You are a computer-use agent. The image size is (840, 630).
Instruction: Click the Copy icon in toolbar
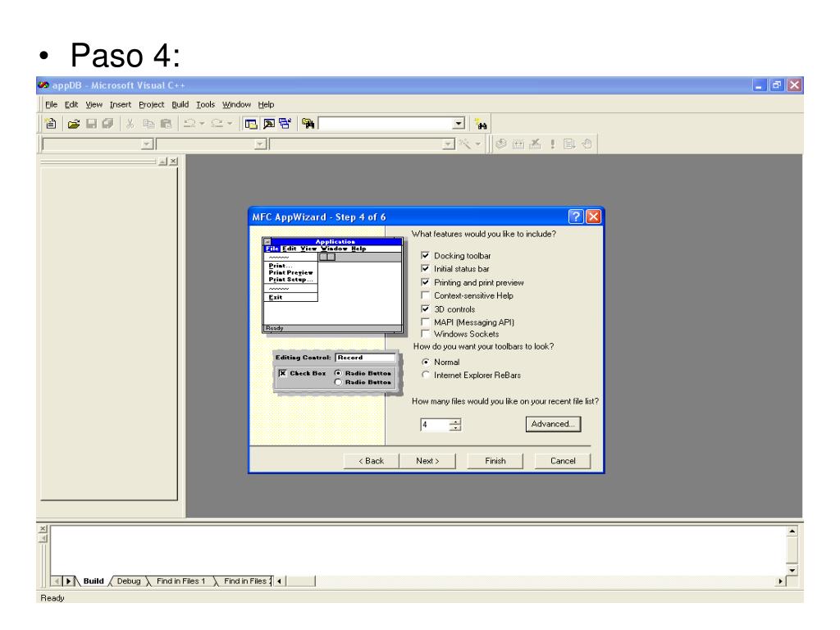point(148,124)
